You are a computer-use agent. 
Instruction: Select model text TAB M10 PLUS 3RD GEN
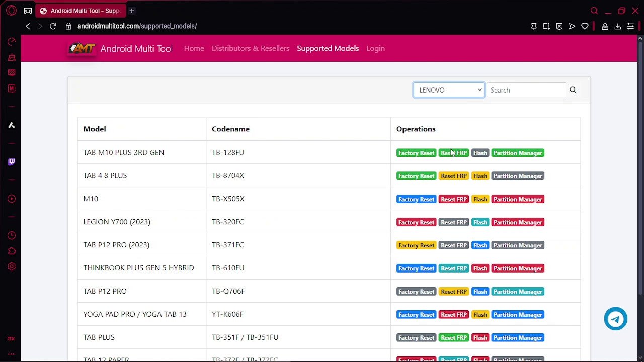pyautogui.click(x=124, y=152)
